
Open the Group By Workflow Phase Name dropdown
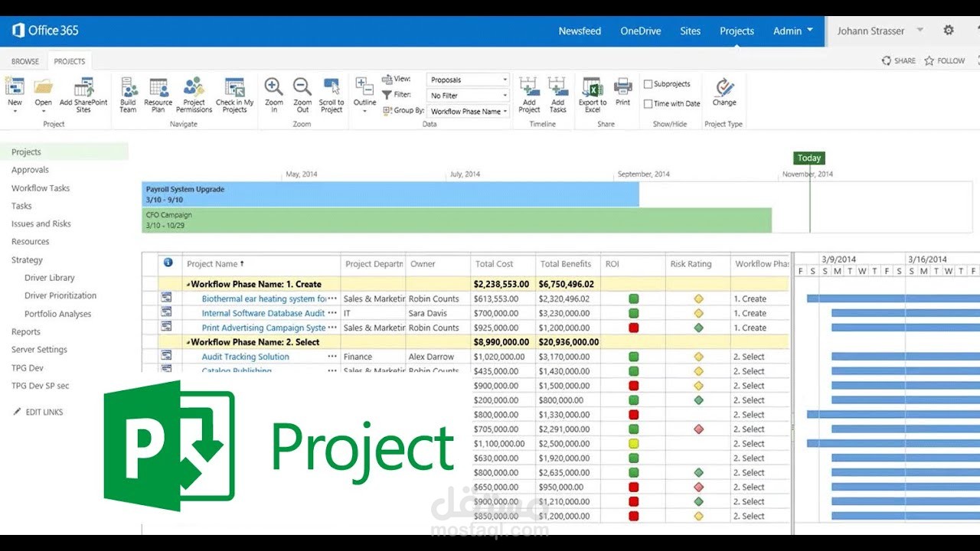469,112
